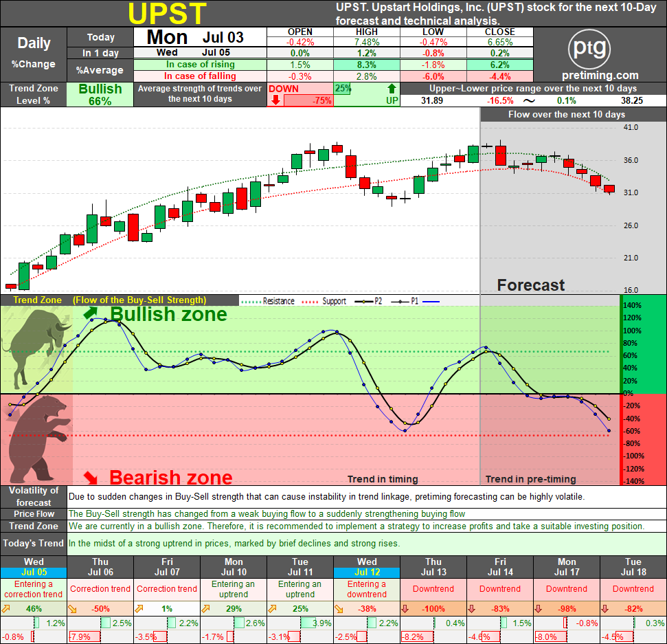The image size is (667, 644).
Task: Click the Downtrend cell under Fri Jul 14
Action: click(x=500, y=589)
